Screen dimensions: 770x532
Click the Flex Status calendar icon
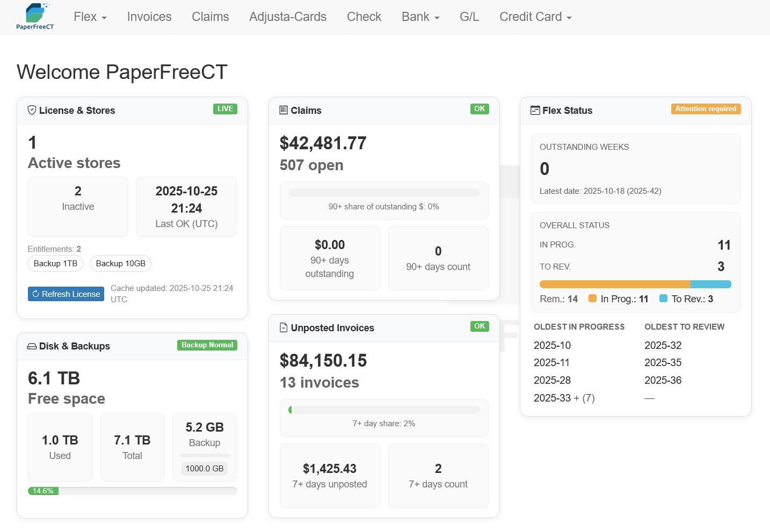pos(535,110)
